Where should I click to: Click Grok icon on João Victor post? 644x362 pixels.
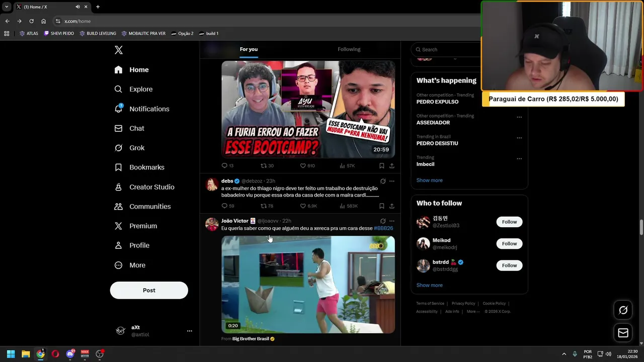click(x=383, y=221)
